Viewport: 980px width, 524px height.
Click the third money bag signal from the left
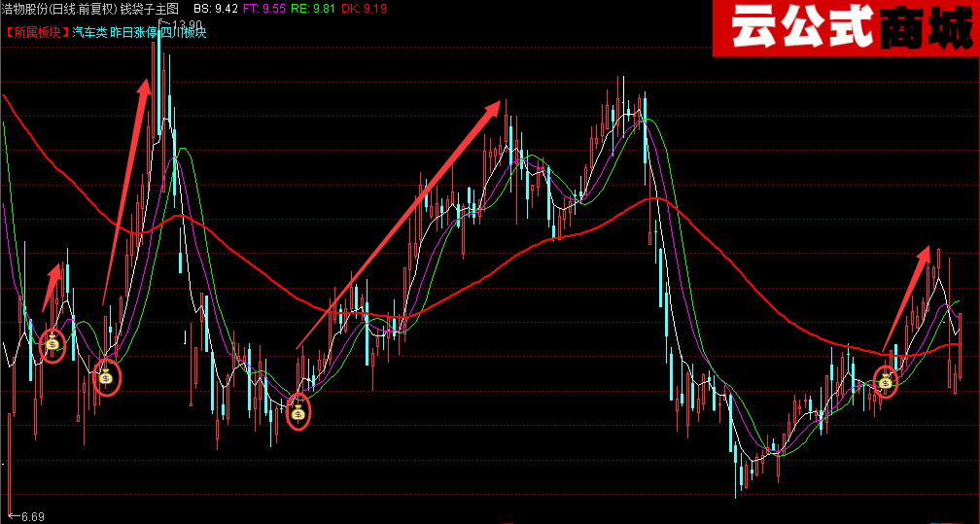[x=298, y=413]
